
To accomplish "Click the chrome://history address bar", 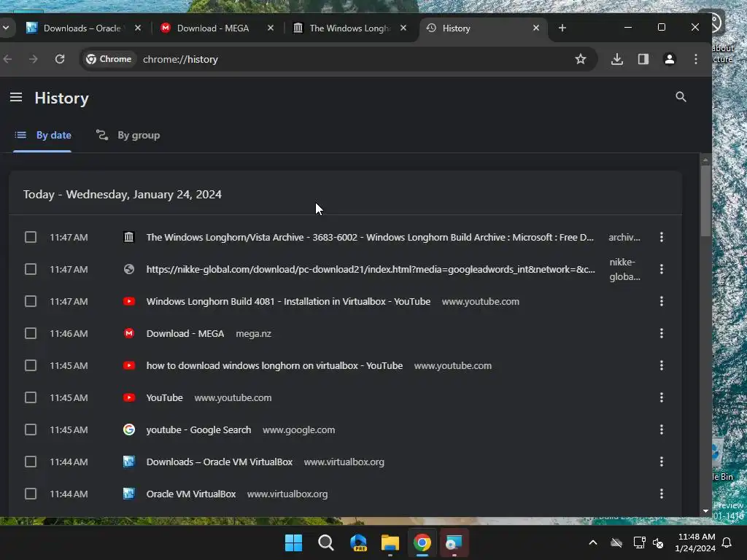I will [x=338, y=59].
